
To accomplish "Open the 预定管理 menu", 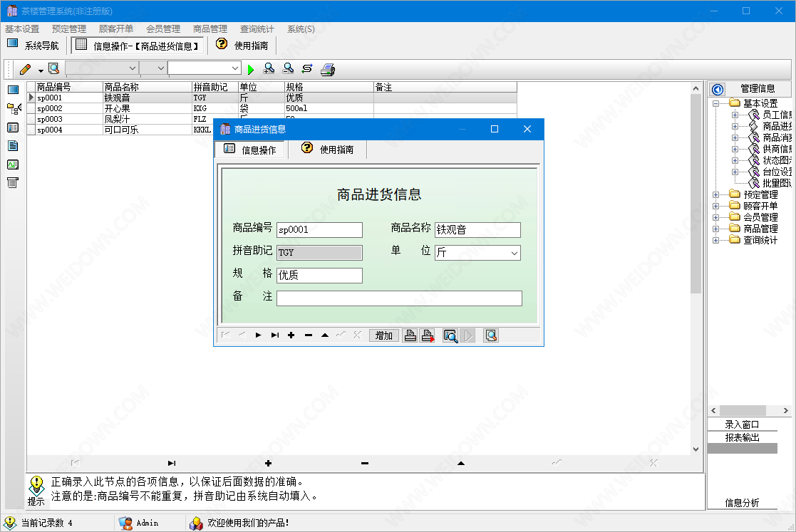I will 69,29.
